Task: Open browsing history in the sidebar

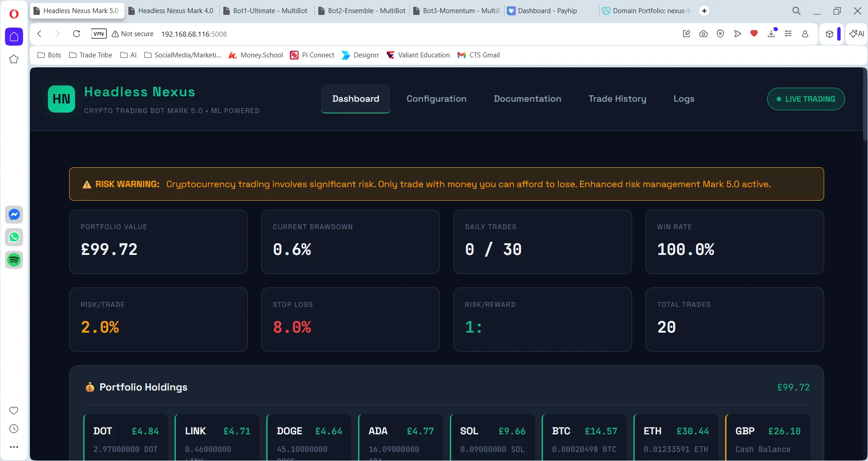Action: [x=14, y=429]
